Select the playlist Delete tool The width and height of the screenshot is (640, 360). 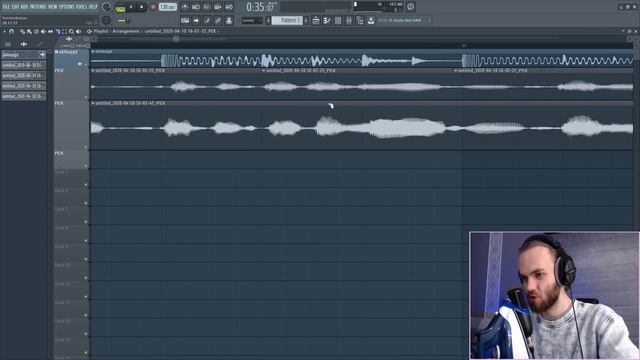36,31
